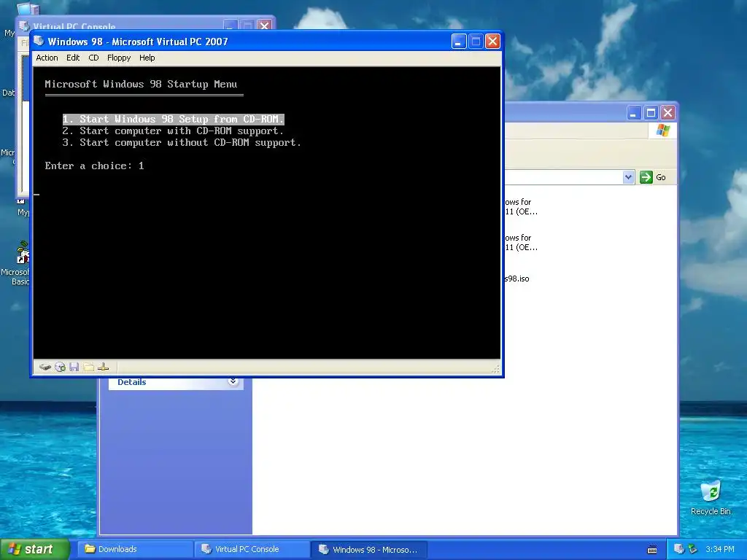The height and width of the screenshot is (560, 747).
Task: Click the Go button in Downloads window
Action: 653,177
